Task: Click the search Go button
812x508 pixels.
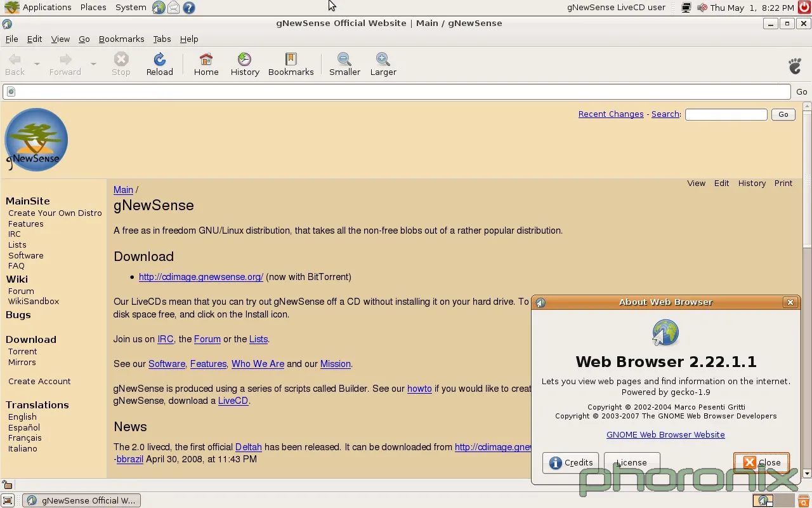Action: point(783,114)
